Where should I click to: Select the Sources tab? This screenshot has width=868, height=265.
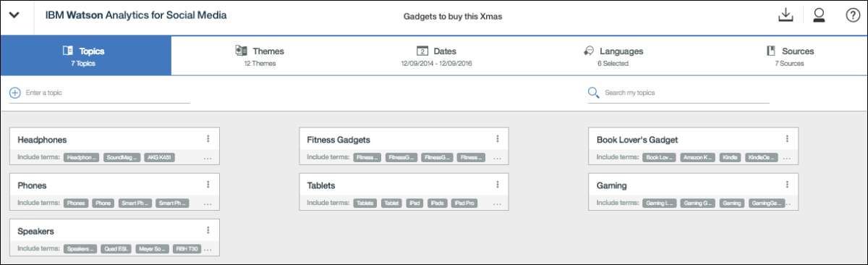coord(789,56)
